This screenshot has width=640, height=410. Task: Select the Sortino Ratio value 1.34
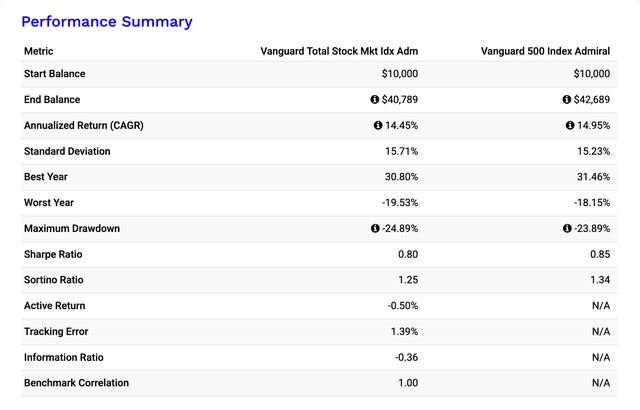coord(600,280)
